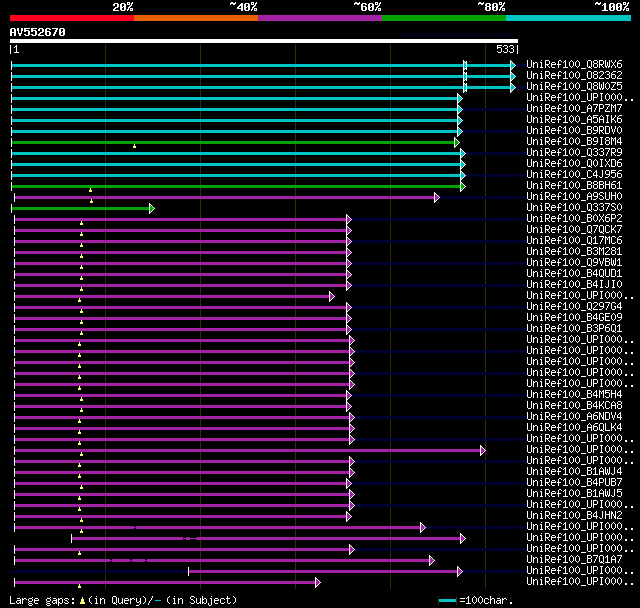Click the yellow gap triangle in the Large gaps legend

click(82, 601)
